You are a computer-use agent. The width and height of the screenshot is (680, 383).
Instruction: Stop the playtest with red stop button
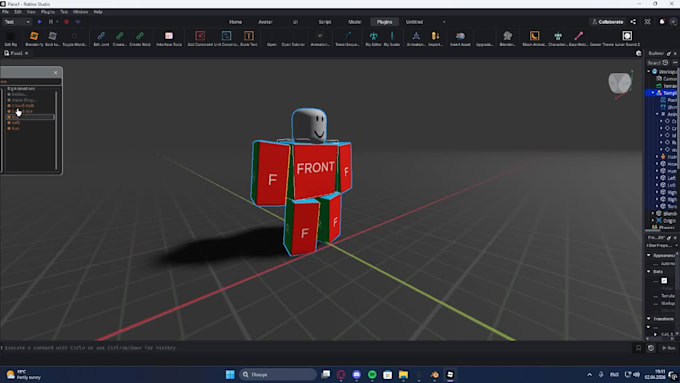[x=66, y=22]
